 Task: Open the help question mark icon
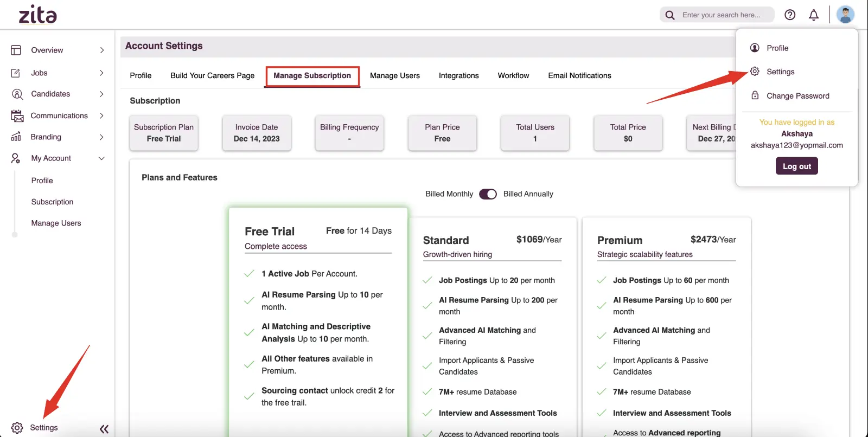point(790,15)
